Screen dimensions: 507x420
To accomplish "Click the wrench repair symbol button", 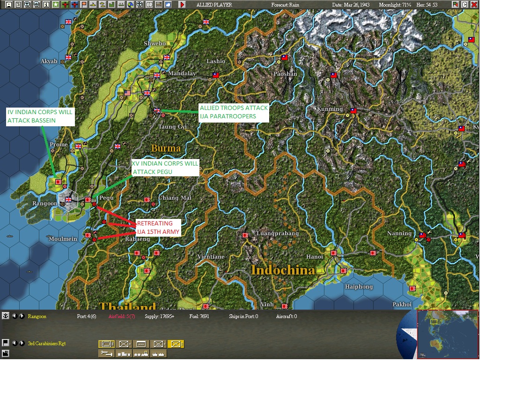I will 107,354.
